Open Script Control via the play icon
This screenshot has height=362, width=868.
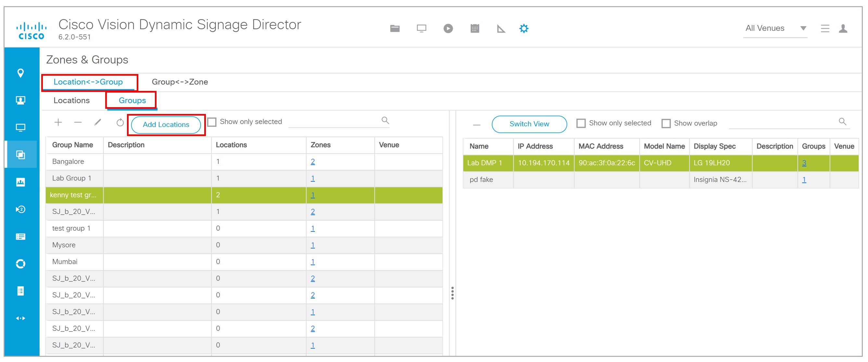click(x=448, y=29)
